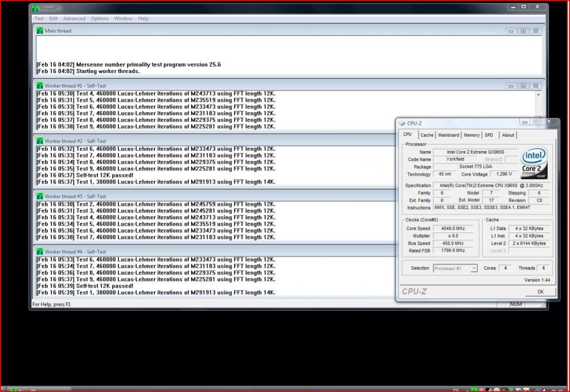
Task: Click 'Self-test 12K passed!' in Worker thread #2
Action: [x=85, y=175]
